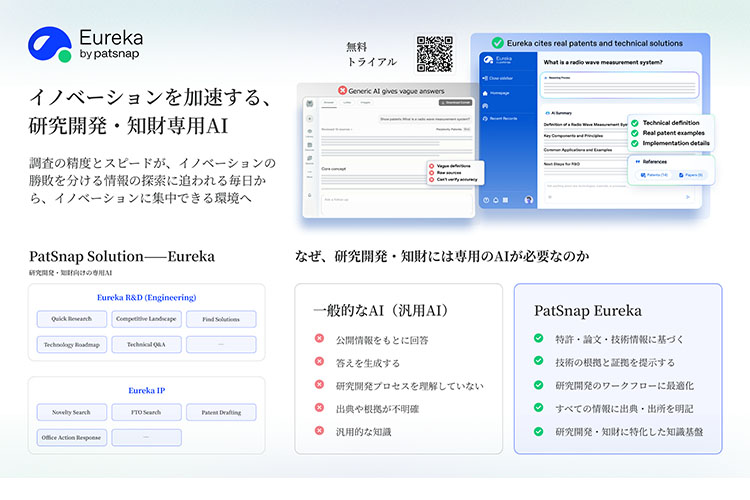The width and height of the screenshot is (750, 500).
Task: Click green check beside 'すべての情報に出典・出所を明記'
Action: click(x=539, y=407)
